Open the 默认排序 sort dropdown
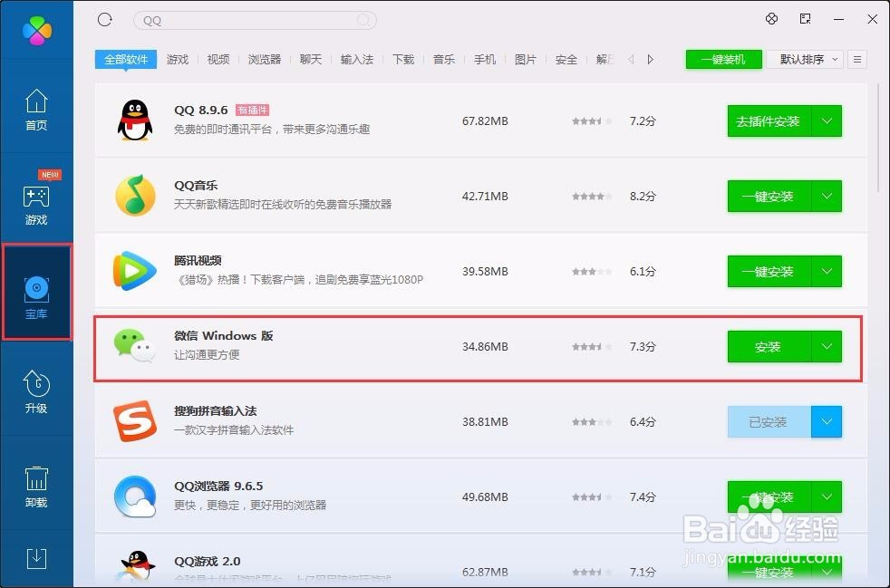The height and width of the screenshot is (588, 890). [804, 59]
